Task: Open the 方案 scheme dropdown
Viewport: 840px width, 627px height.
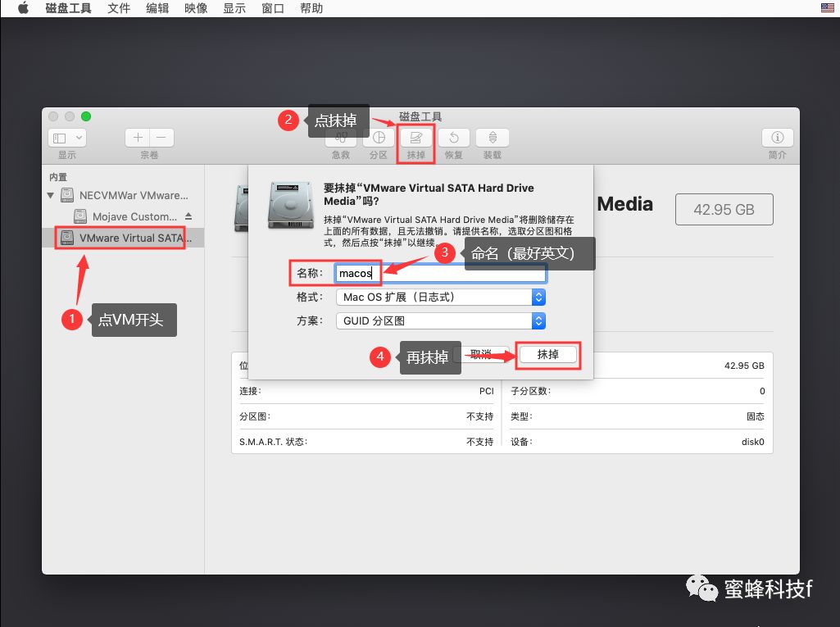Action: click(x=440, y=321)
